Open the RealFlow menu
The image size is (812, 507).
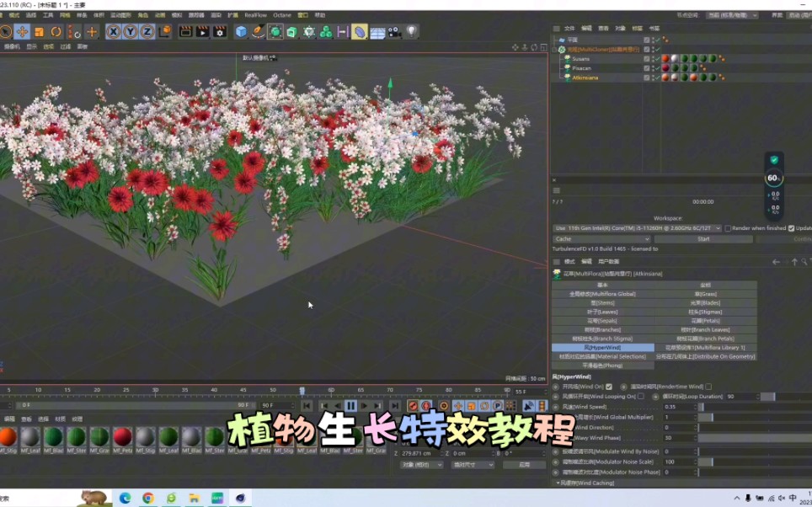click(254, 15)
